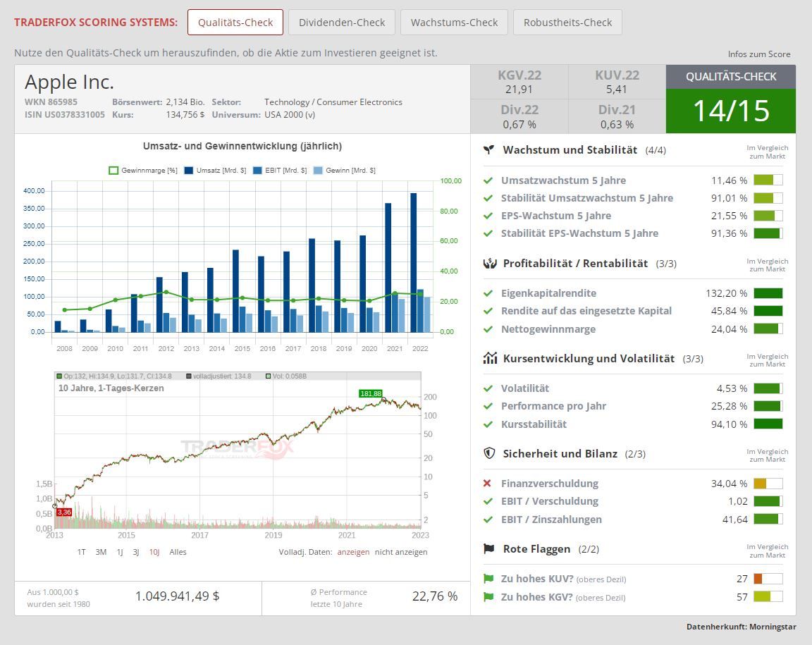
Task: Click the Apple Inc. company title
Action: click(69, 82)
